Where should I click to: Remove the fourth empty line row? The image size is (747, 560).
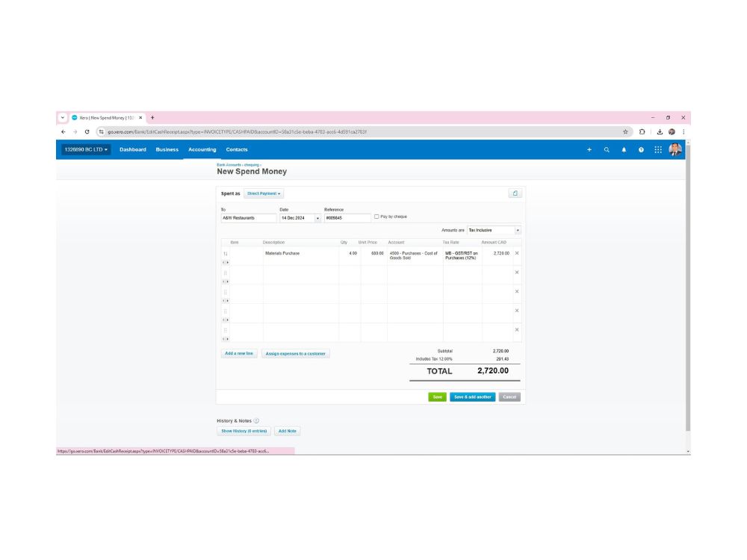(517, 311)
